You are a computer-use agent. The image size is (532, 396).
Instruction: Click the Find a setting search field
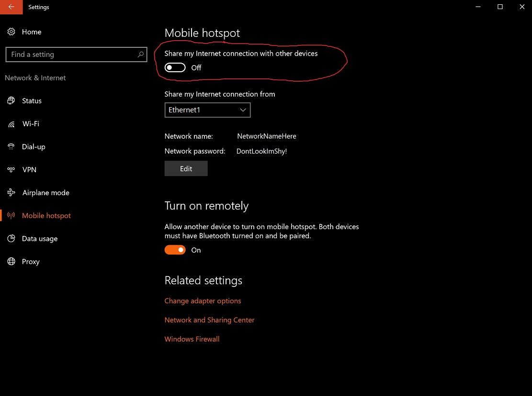click(x=72, y=54)
